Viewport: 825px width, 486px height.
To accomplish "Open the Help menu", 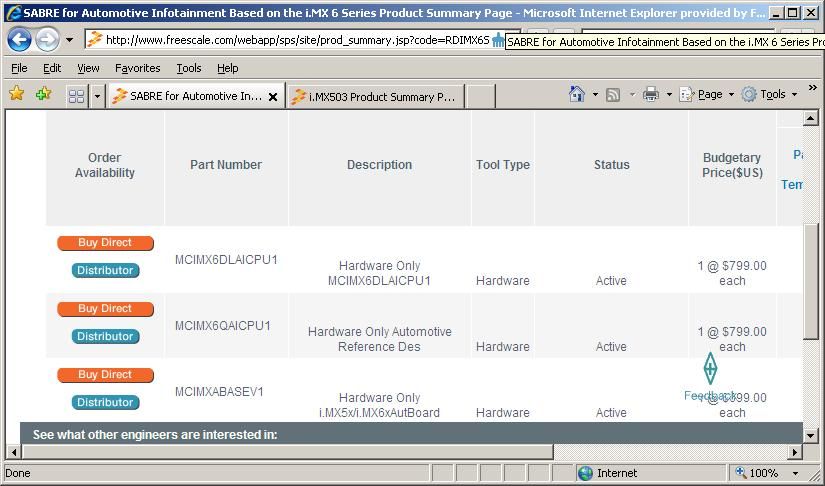I will click(x=227, y=68).
